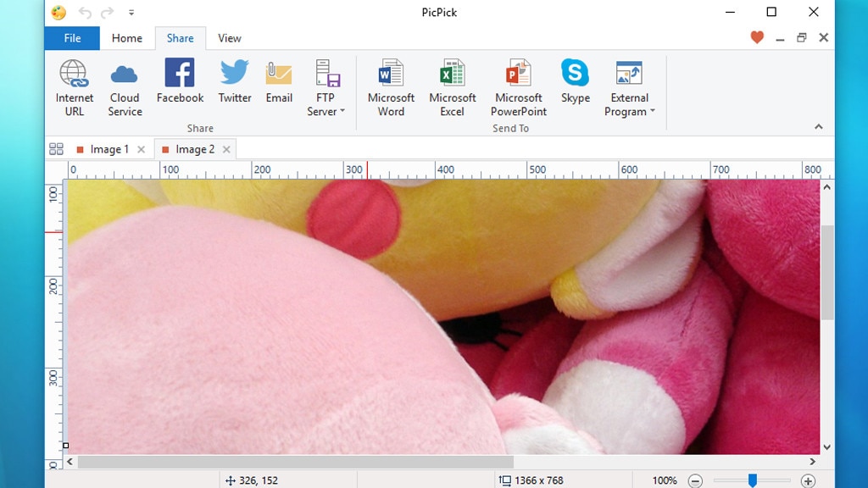Click the vertical scrollbar thumb
This screenshot has width=868, height=488.
click(x=827, y=272)
